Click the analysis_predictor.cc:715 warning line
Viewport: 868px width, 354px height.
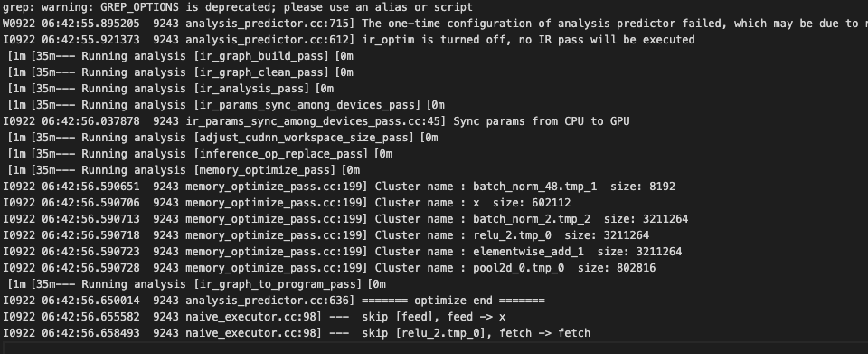click(x=435, y=24)
